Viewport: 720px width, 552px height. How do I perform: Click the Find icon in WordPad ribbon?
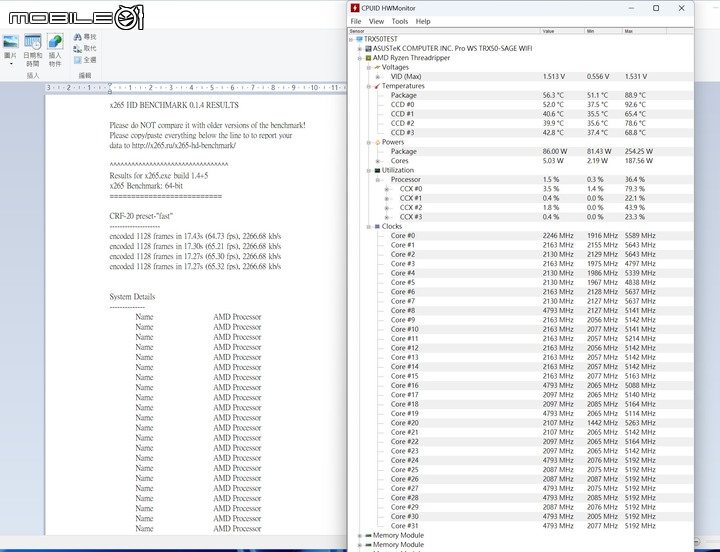click(78, 37)
